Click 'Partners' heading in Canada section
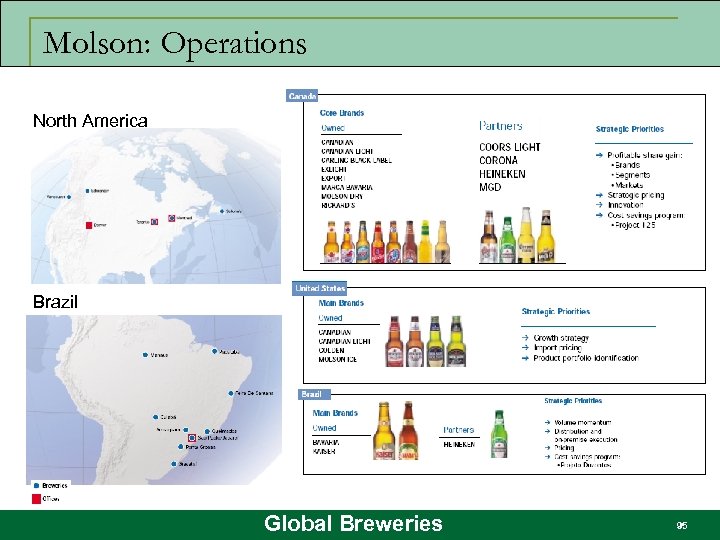The image size is (720, 540). pyautogui.click(x=501, y=125)
